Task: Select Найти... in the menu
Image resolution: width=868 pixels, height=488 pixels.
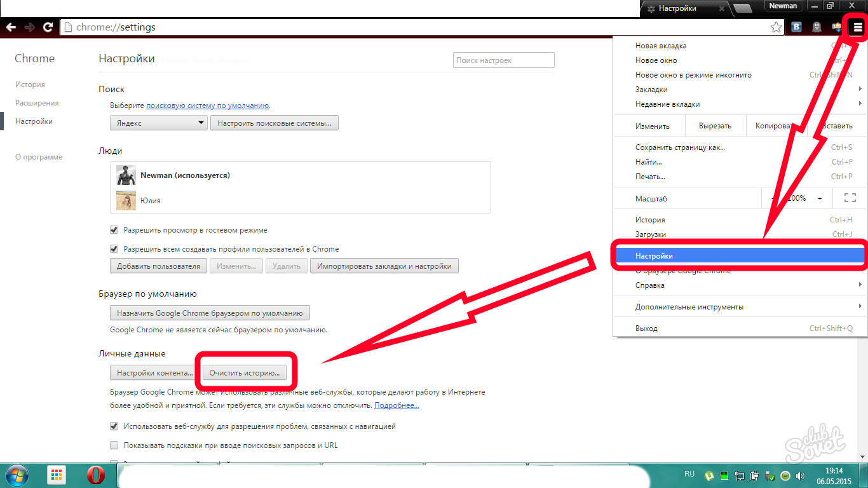Action: coord(740,162)
